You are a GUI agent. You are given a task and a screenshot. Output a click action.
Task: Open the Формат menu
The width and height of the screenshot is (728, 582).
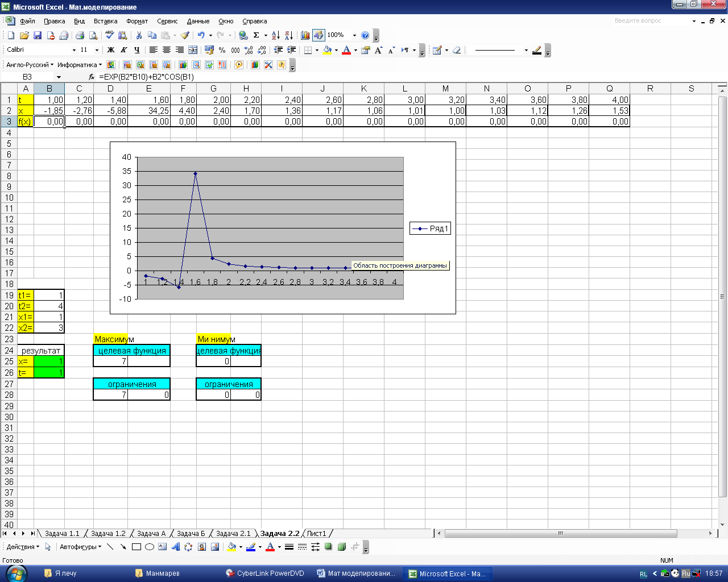137,21
